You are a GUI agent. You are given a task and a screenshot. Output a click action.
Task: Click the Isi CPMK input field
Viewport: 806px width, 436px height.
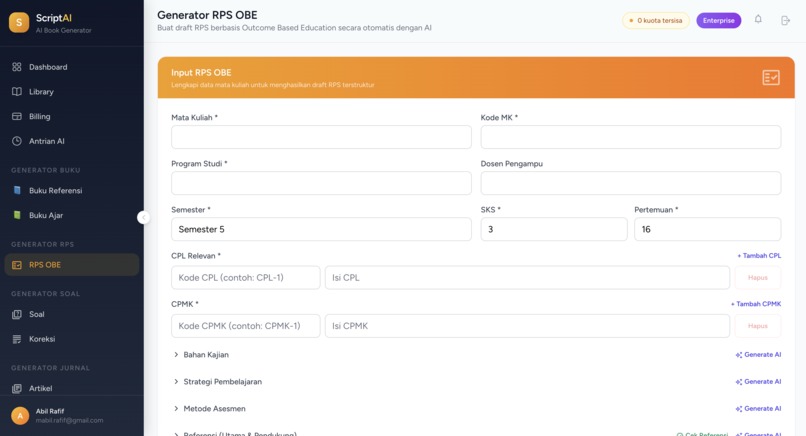coord(527,326)
